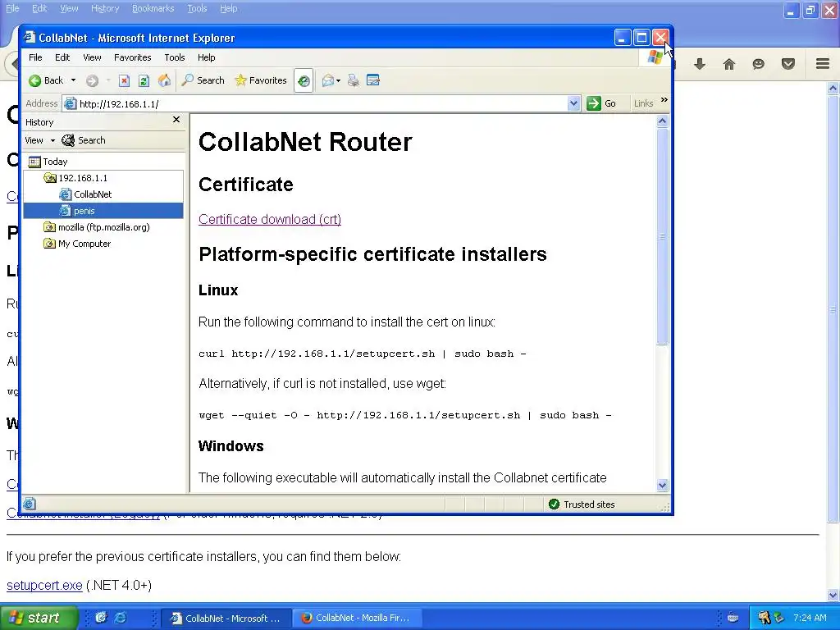Click the Back button in Internet Explorer
840x630 pixels.
tap(46, 80)
